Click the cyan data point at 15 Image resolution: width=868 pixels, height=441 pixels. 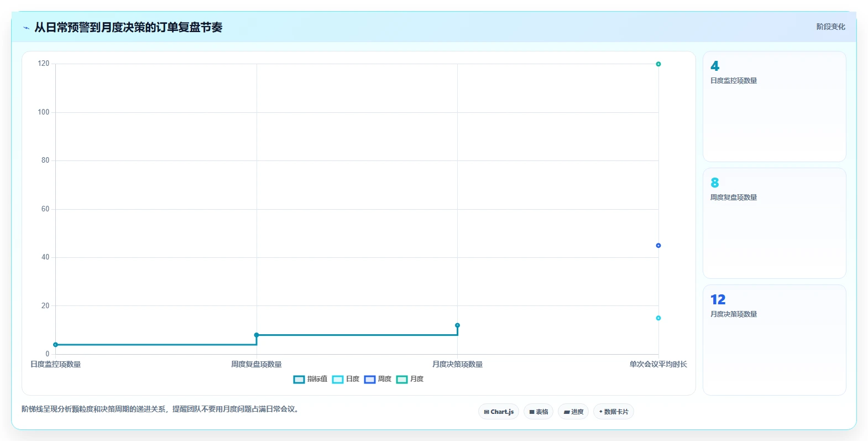click(x=658, y=318)
